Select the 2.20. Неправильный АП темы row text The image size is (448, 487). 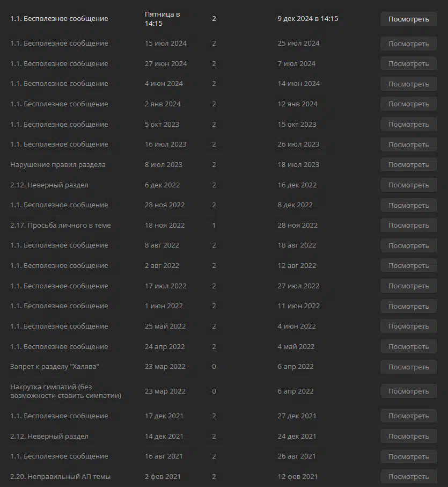[60, 476]
